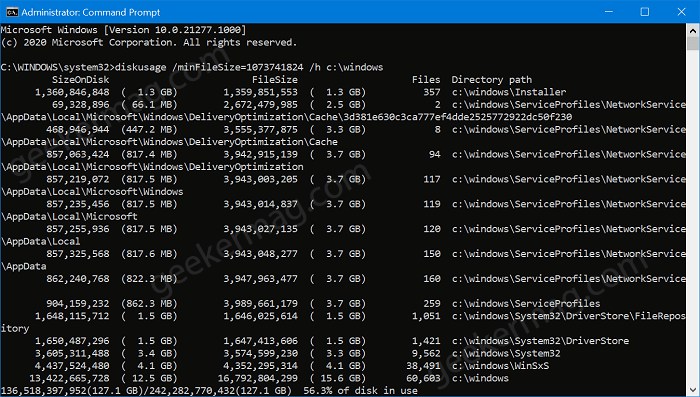Click the total 136,518,397,952(127.1 GB)
This screenshot has width=700, height=397.
point(72,391)
